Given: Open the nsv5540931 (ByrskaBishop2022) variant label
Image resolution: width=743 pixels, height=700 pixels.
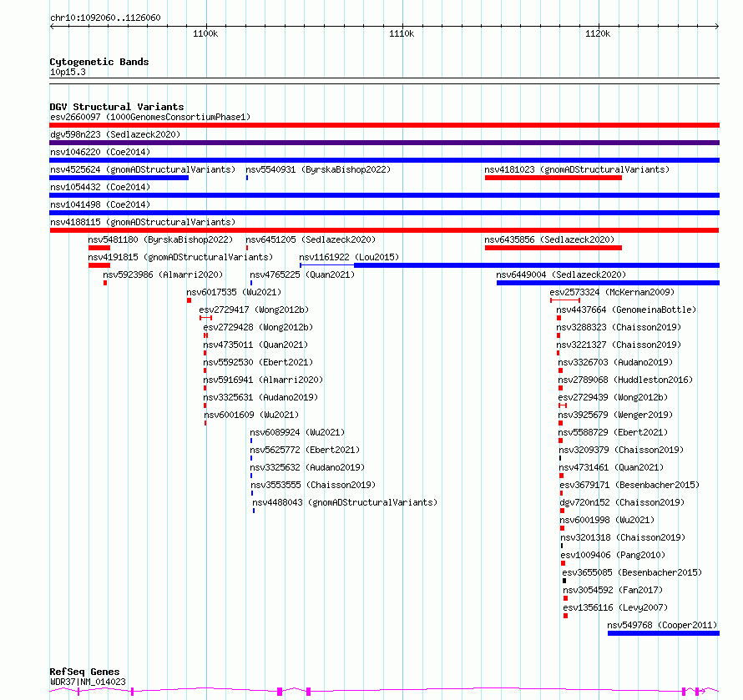Looking at the screenshot, I should [318, 169].
